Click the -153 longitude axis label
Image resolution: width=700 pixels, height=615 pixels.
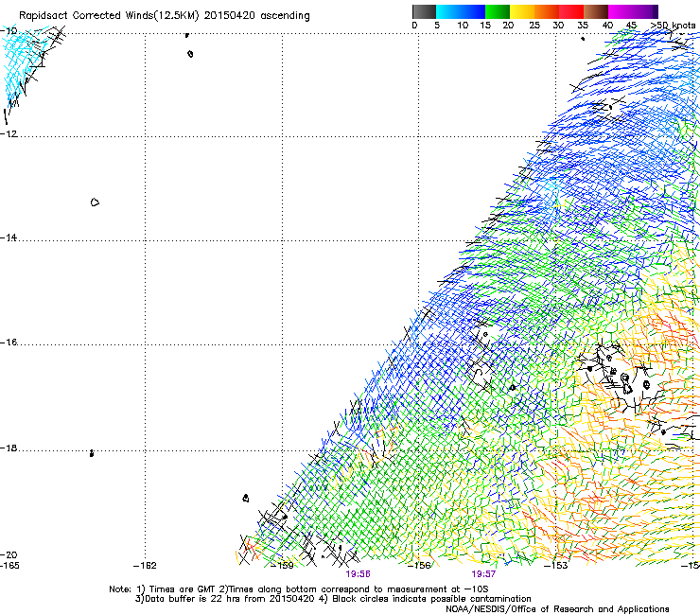556,566
